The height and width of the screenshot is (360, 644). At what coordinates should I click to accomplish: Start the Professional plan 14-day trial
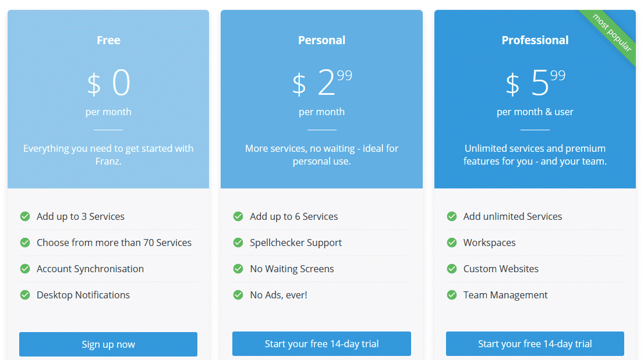tap(535, 344)
